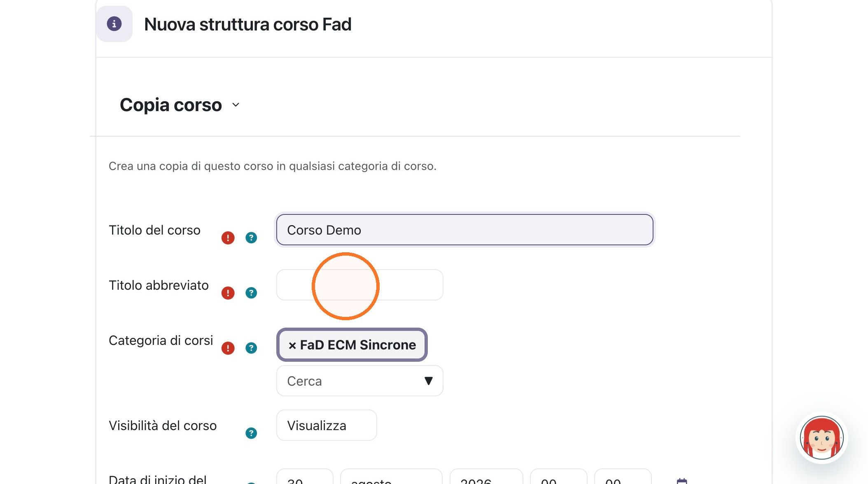Screen dimensions: 868x484
Task: Click into the Titolo abbreviato field
Action: [x=359, y=285]
